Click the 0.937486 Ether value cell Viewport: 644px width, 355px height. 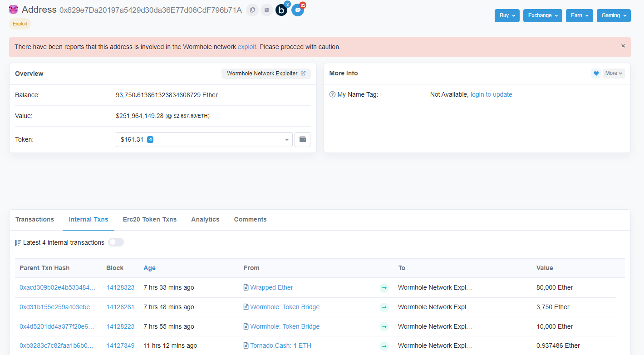coord(558,345)
